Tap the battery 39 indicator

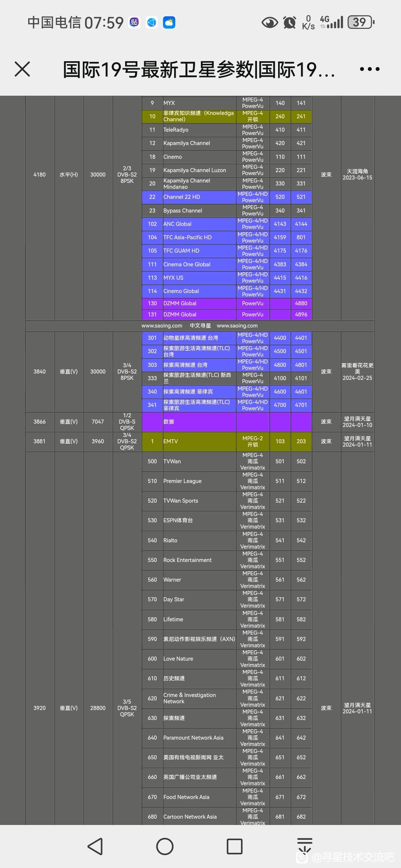[361, 22]
